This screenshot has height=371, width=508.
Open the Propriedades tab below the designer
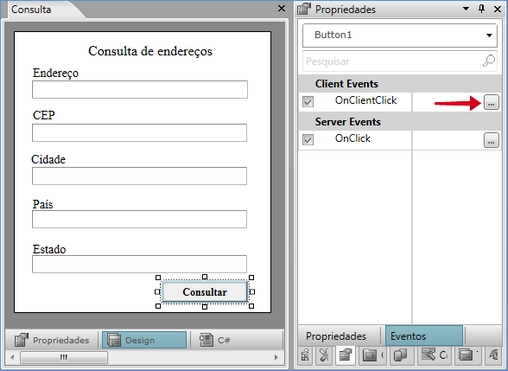click(x=52, y=340)
